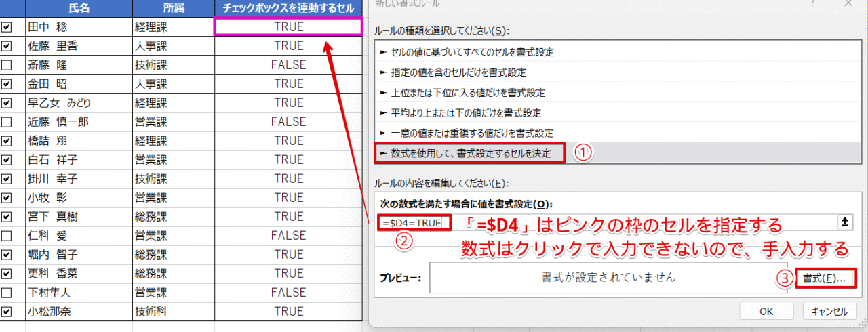This screenshot has height=332, width=868.
Task: Select the チェックボックスを連動するセル header
Action: pyautogui.click(x=288, y=9)
